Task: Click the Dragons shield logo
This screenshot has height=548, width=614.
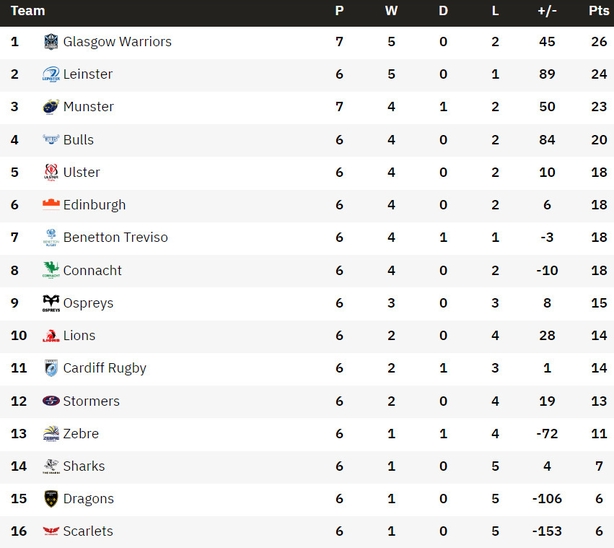Action: 51,499
